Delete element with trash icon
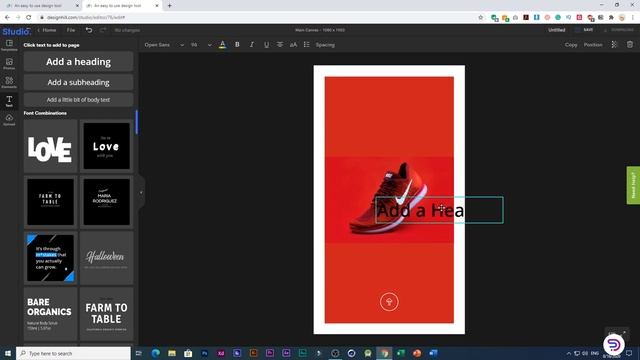This screenshot has height=360, width=640. [x=630, y=44]
